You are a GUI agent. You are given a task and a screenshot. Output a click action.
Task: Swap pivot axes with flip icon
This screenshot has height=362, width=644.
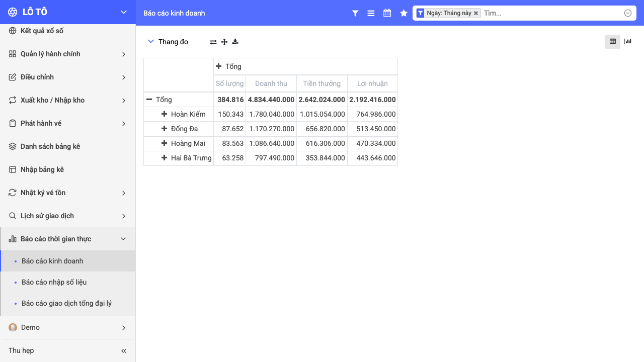coord(213,42)
